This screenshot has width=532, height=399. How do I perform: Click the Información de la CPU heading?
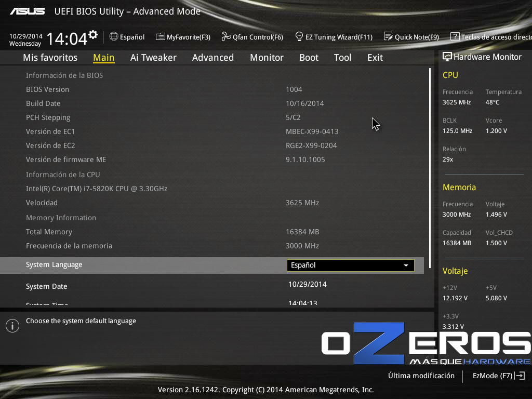click(63, 175)
